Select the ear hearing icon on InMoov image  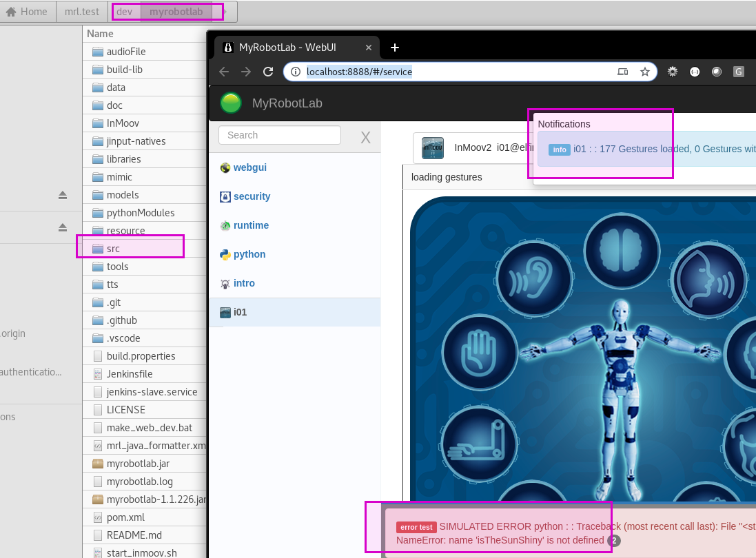[x=534, y=278]
